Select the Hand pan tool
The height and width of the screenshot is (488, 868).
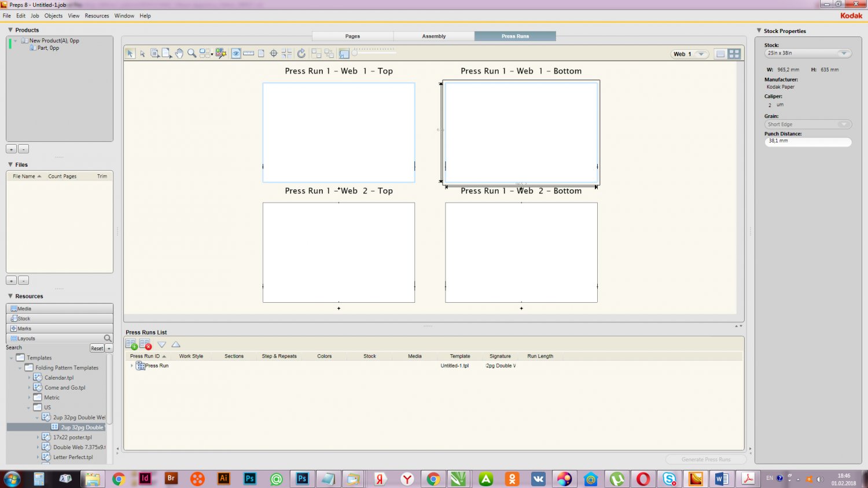(x=179, y=53)
